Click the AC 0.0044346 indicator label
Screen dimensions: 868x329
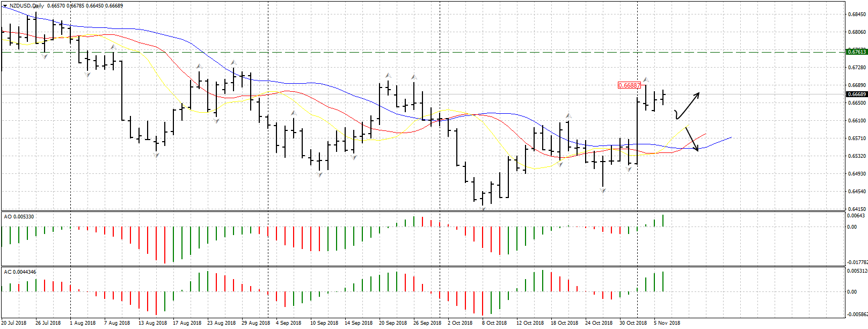tap(20, 272)
